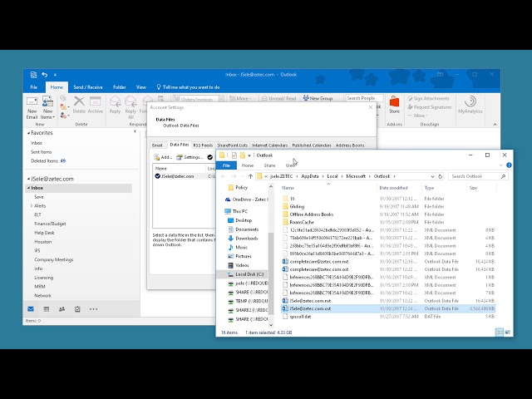Open the Finance/Budget mail folder

click(50, 224)
